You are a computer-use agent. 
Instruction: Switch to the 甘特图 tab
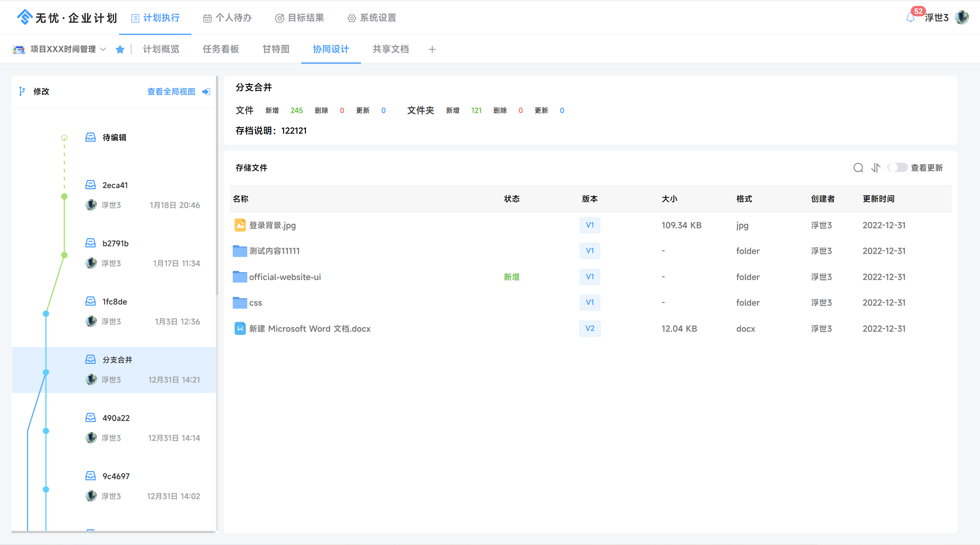tap(276, 49)
